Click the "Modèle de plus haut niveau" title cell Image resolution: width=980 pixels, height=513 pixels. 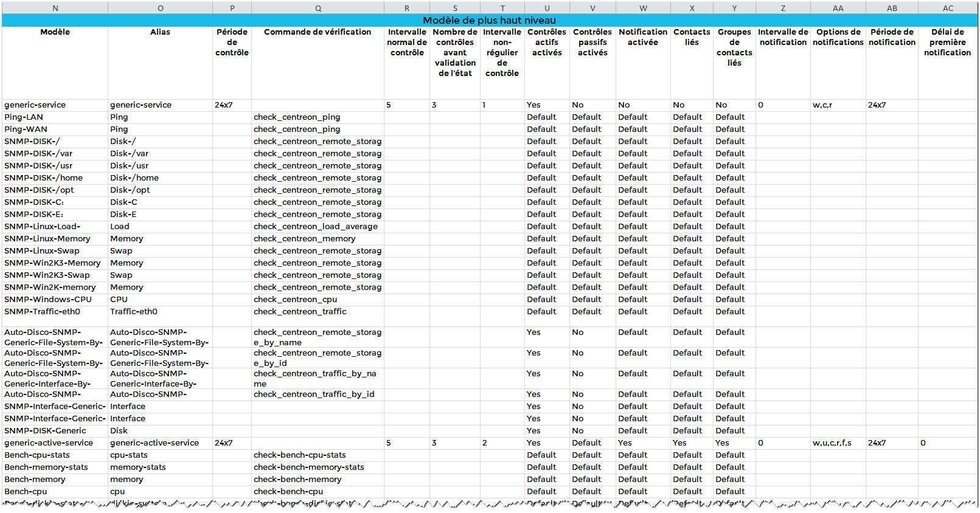(489, 20)
